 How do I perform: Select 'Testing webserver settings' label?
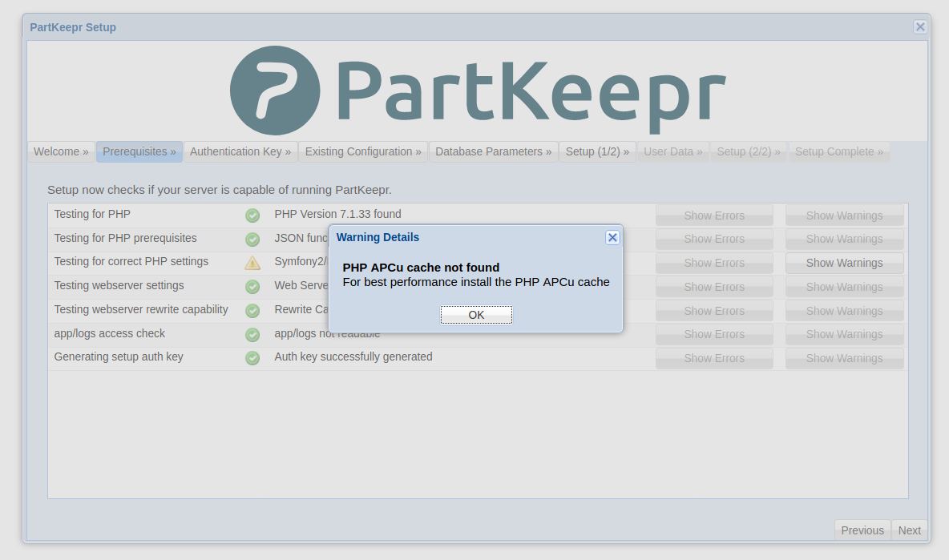tap(119, 285)
